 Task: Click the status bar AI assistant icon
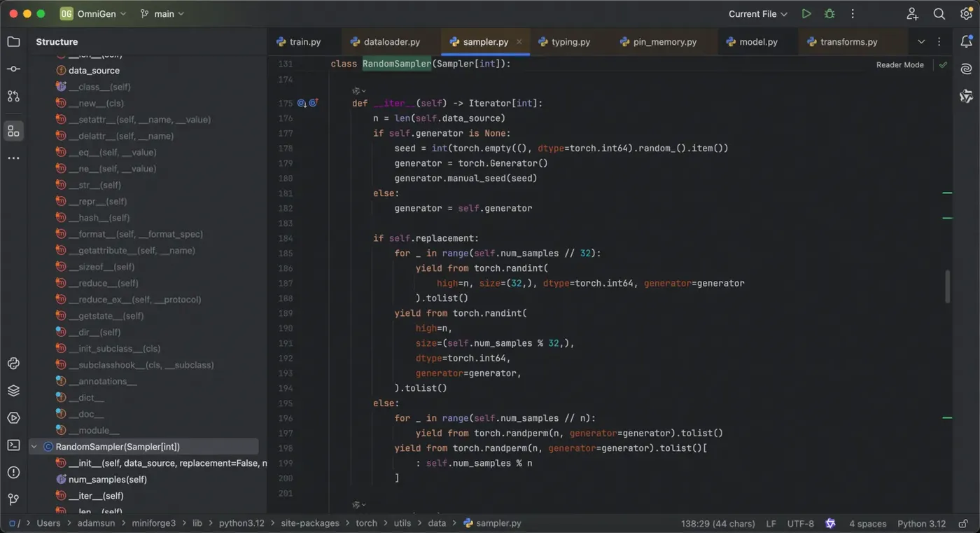(x=830, y=523)
